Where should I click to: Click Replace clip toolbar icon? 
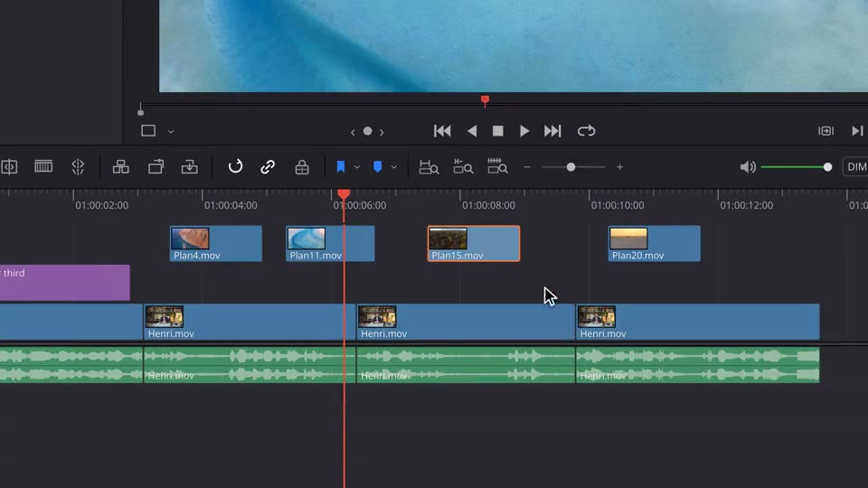pos(189,166)
